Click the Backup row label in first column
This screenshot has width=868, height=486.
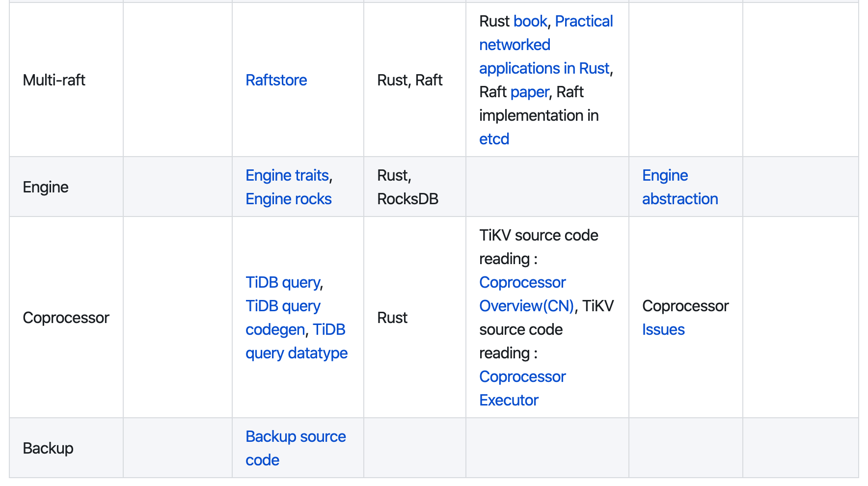tap(48, 448)
